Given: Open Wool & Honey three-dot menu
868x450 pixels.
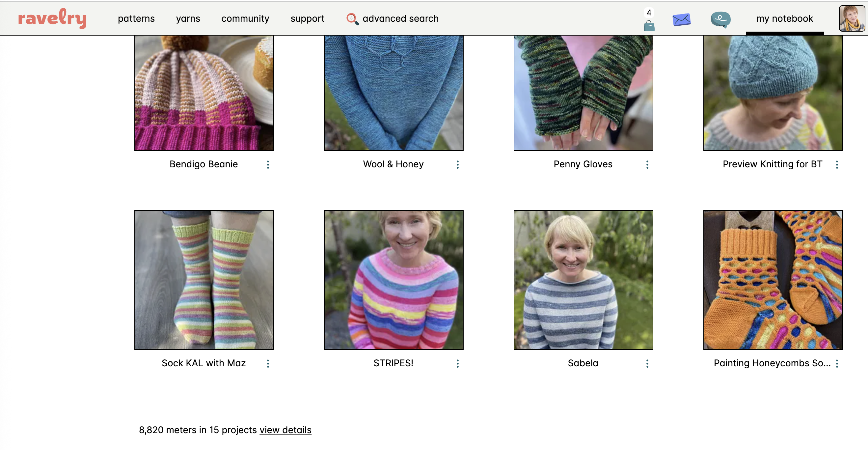Looking at the screenshot, I should [x=457, y=164].
